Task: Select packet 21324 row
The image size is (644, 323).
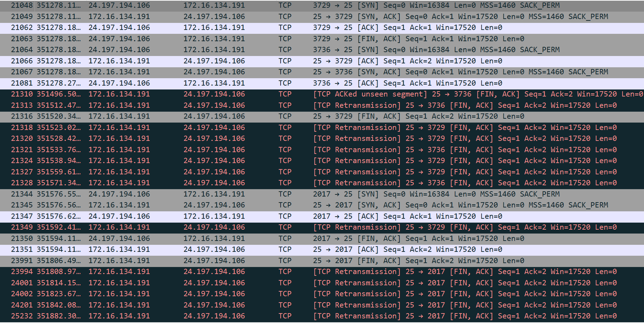Action: tap(322, 161)
